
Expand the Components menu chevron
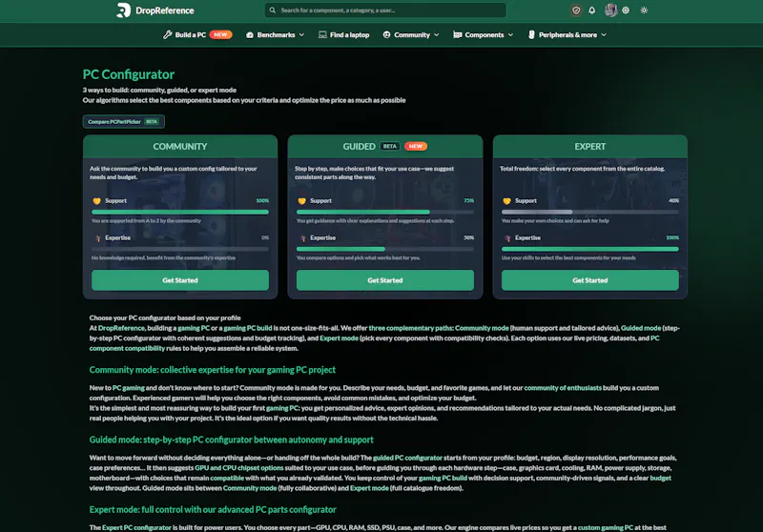pos(510,35)
